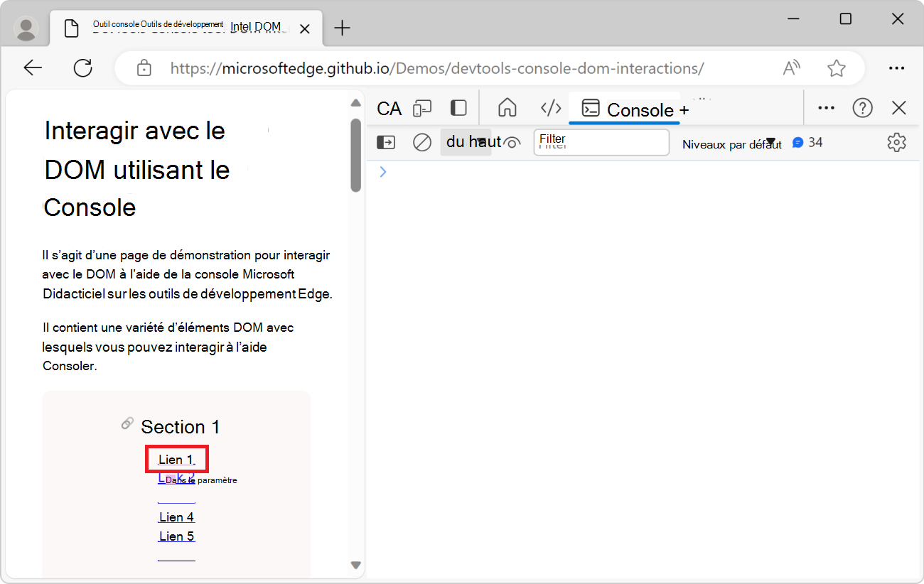Open the DevTools more options menu
This screenshot has height=584, width=924.
pos(826,107)
